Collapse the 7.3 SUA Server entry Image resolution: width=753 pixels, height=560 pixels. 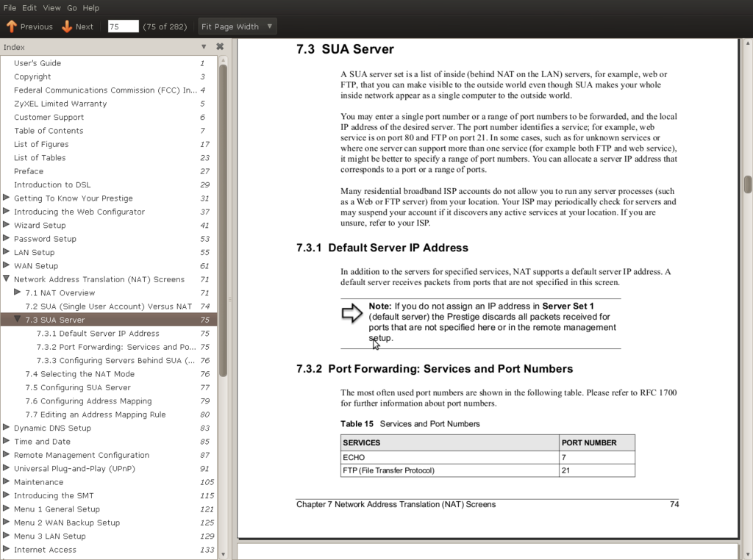tap(18, 319)
